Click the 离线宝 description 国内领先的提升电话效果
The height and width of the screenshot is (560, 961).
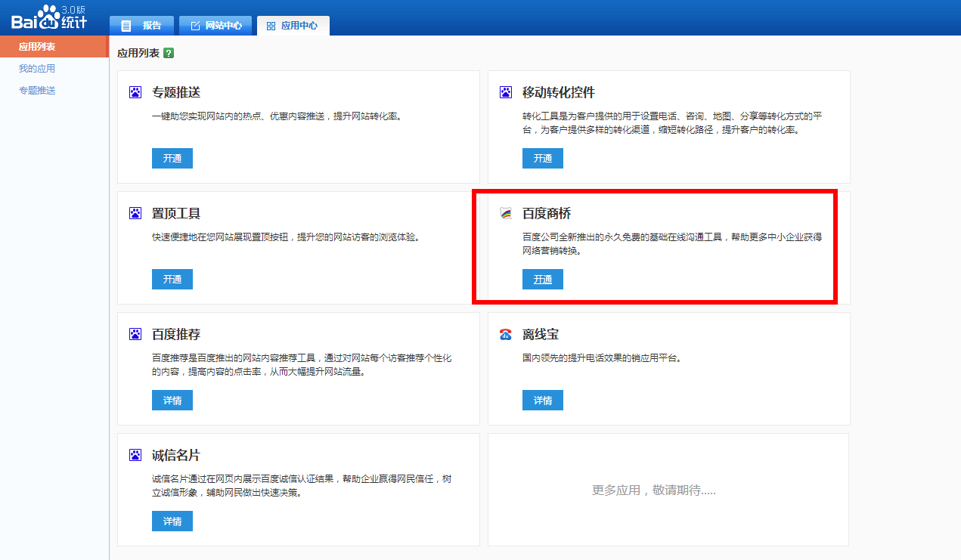pyautogui.click(x=603, y=358)
